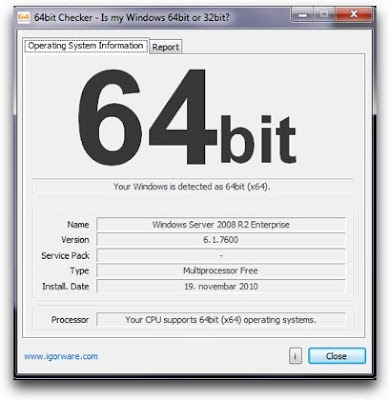Click the 'Service Pack' label
The height and width of the screenshot is (400, 389).
point(65,256)
